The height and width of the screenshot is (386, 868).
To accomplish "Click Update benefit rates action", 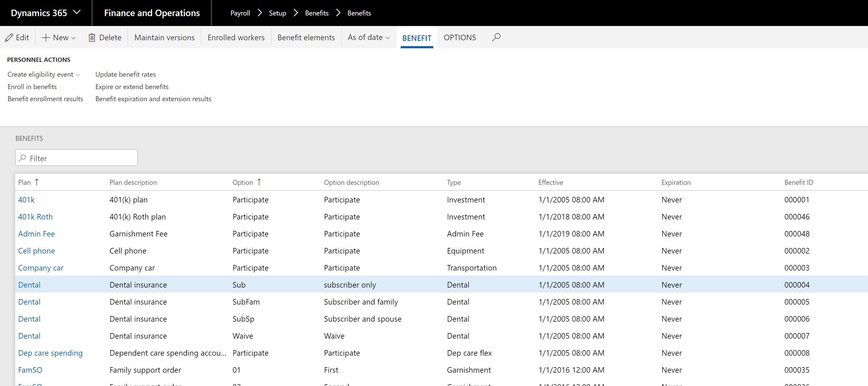I will tap(125, 74).
